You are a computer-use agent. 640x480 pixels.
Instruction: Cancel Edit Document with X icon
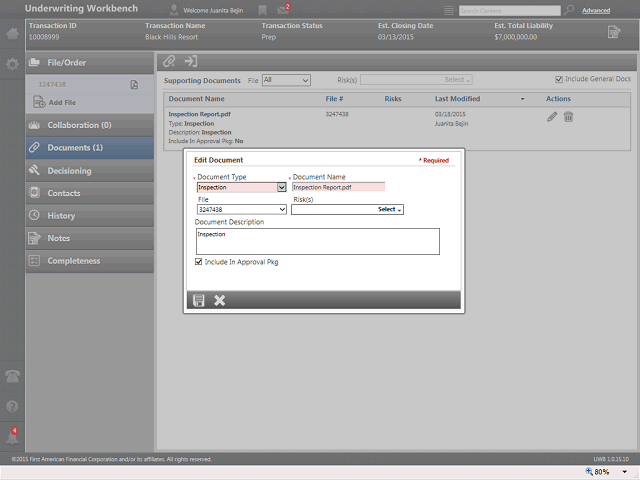click(x=220, y=300)
